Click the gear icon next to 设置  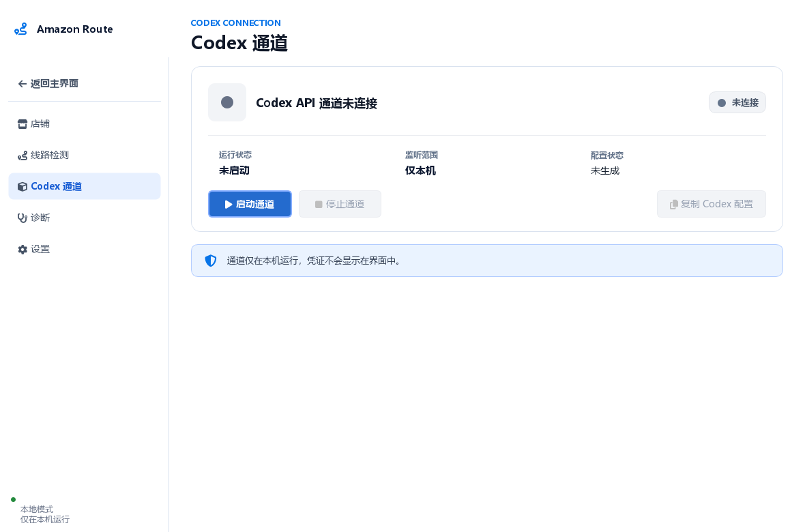[22, 249]
